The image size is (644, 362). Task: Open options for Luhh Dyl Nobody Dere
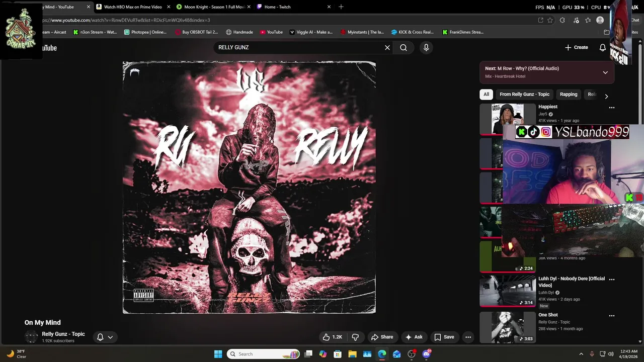point(612,279)
